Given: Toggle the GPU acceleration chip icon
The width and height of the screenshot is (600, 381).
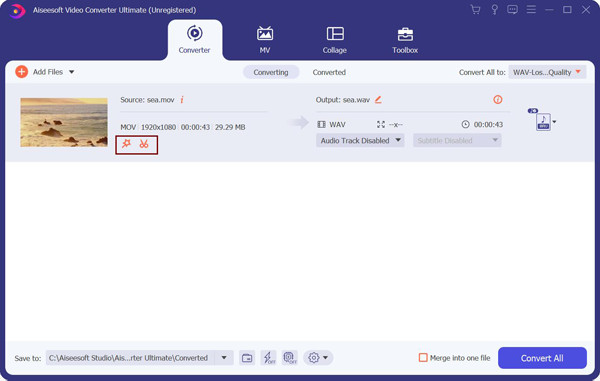Looking at the screenshot, I should [x=290, y=358].
